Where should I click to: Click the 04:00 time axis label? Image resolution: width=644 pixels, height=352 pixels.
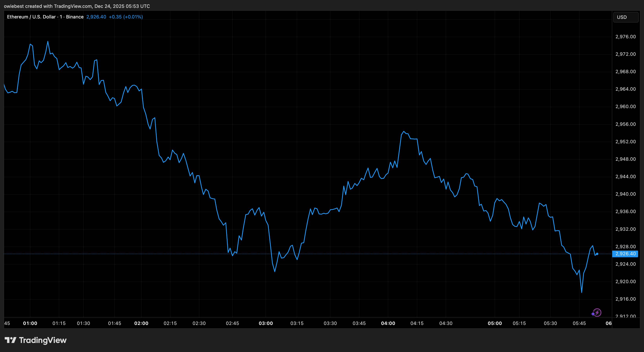(x=388, y=324)
